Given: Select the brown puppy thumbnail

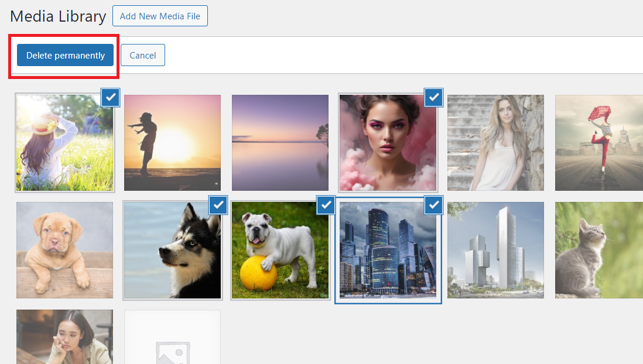Looking at the screenshot, I should click(x=65, y=250).
